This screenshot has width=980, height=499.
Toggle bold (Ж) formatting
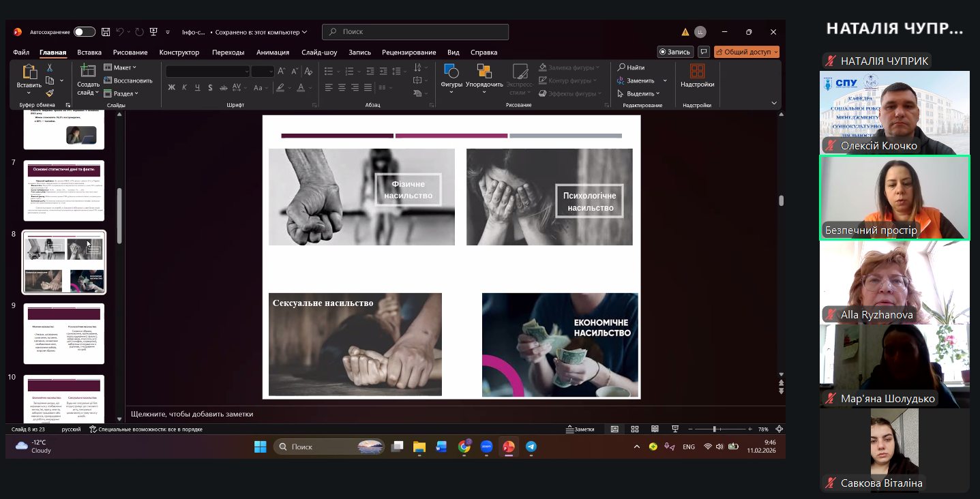172,87
